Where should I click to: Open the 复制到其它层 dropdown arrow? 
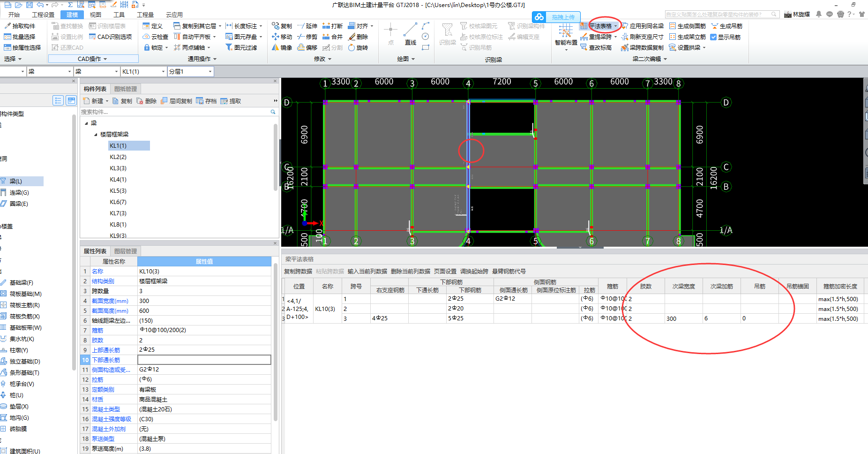tap(220, 26)
